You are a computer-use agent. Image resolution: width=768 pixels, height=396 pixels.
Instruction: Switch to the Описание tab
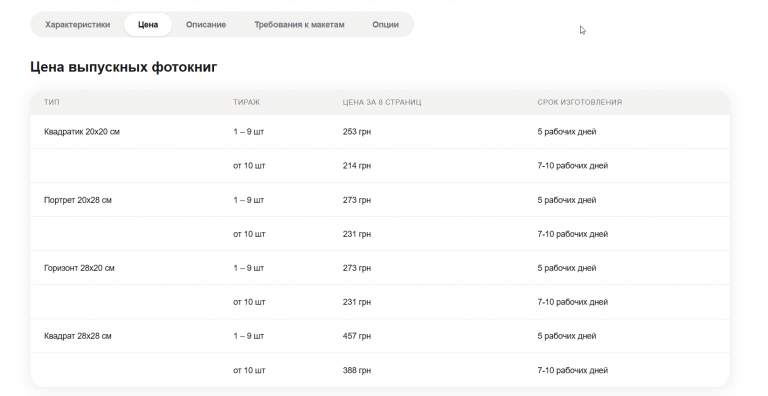click(x=206, y=25)
